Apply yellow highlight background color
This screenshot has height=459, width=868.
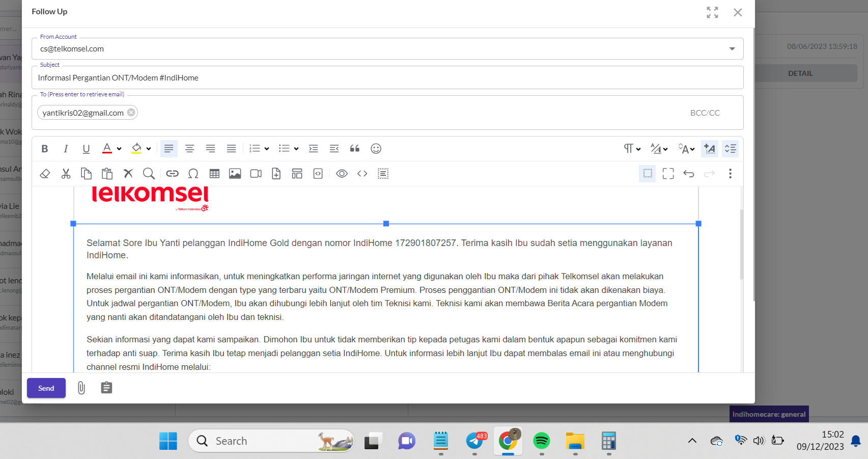(x=136, y=149)
